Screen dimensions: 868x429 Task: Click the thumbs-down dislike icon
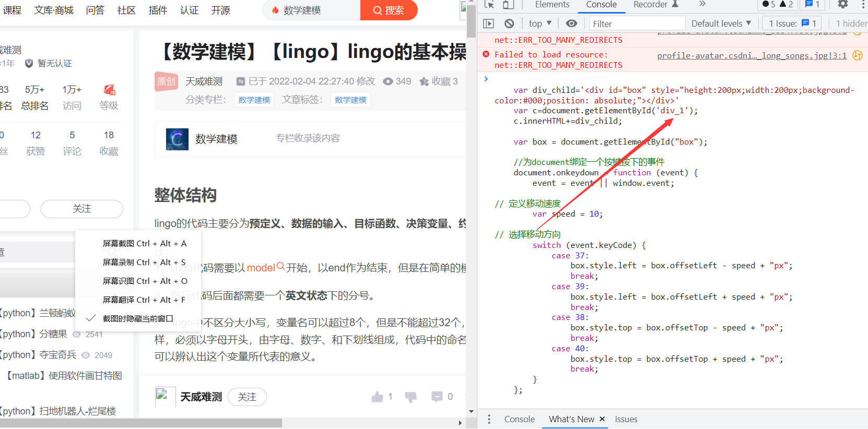point(411,397)
